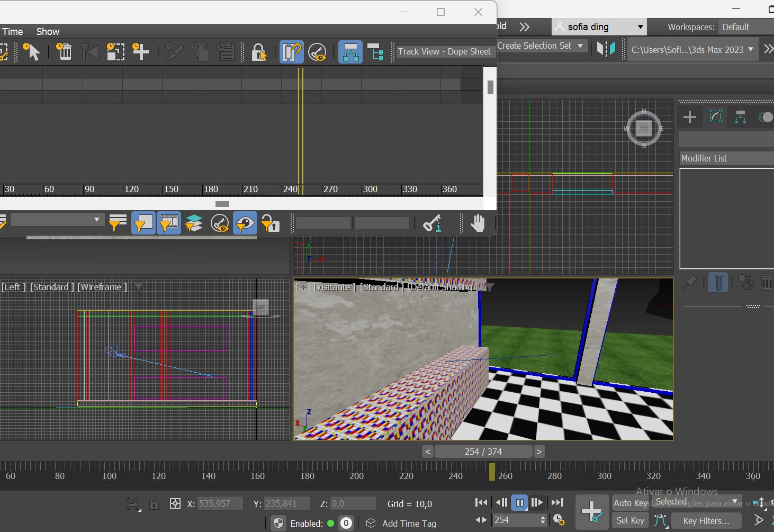
Task: Click the Paste Time clipboard icon
Action: point(226,52)
